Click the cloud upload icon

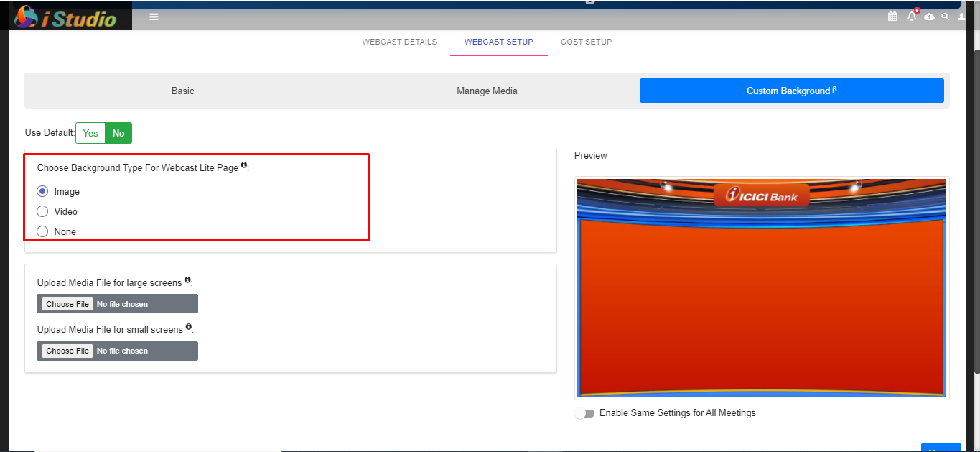[x=929, y=16]
